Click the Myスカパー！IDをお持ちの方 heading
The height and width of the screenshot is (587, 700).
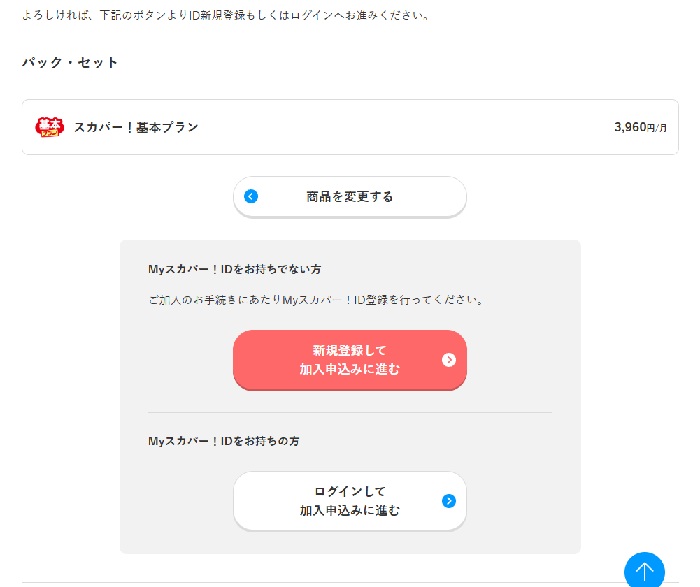[x=223, y=441]
